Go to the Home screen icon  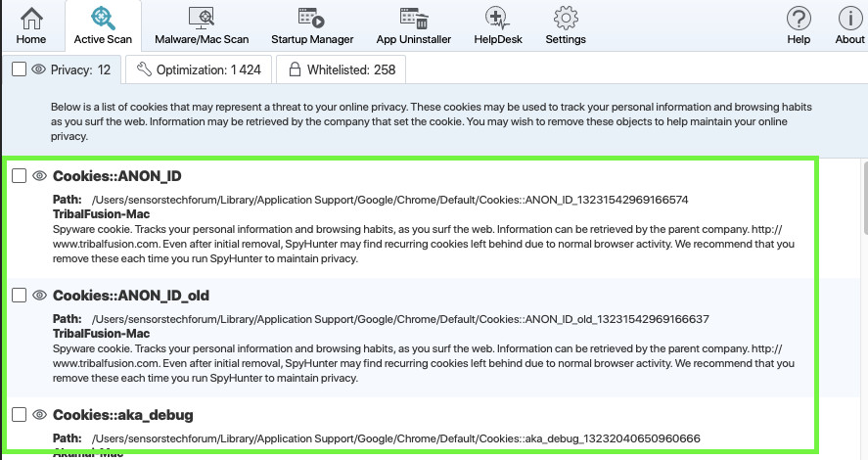tap(31, 19)
